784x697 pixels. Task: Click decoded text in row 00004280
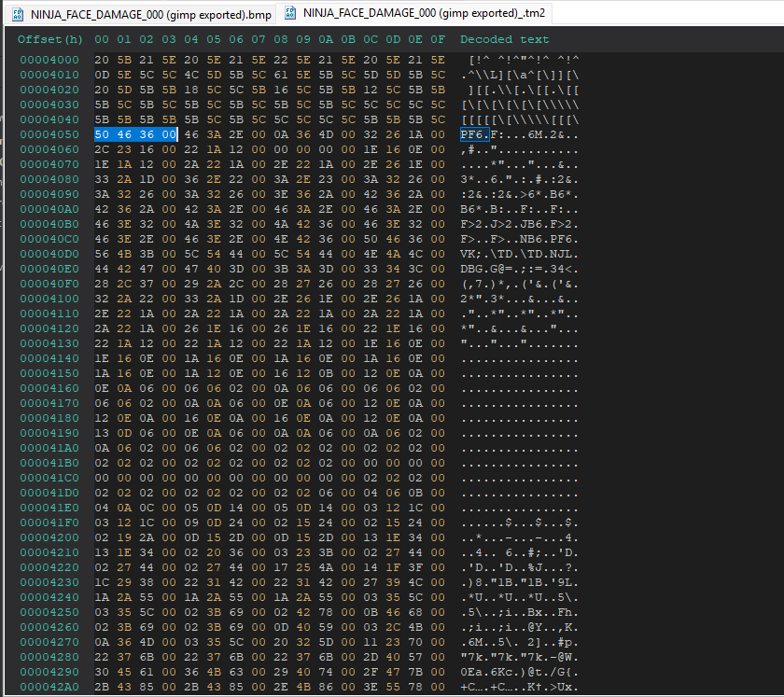pos(521,657)
